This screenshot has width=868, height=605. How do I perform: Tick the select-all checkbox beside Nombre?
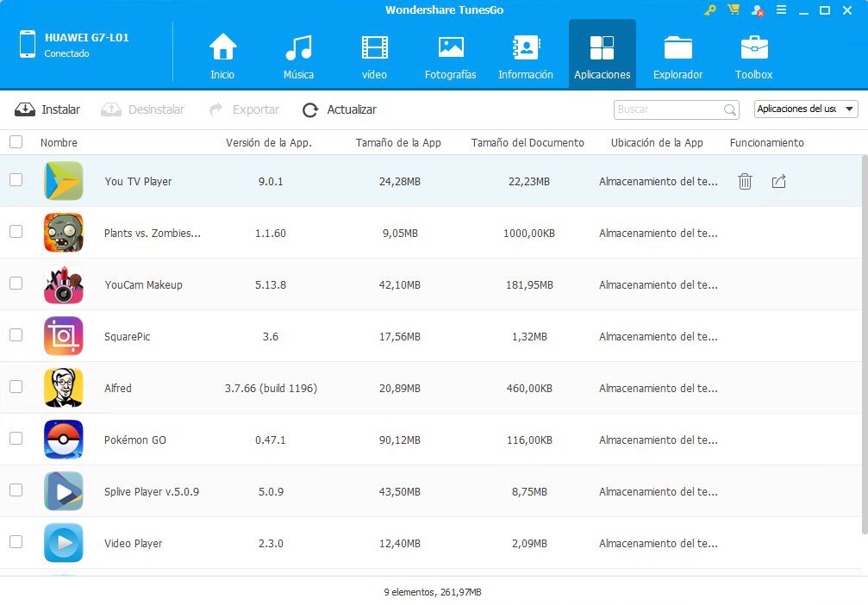(16, 142)
